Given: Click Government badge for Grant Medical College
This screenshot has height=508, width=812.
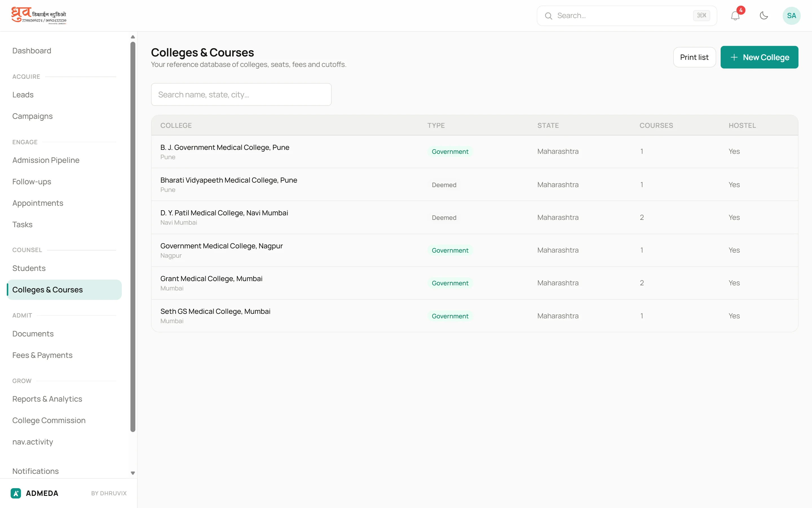Looking at the screenshot, I should [450, 283].
